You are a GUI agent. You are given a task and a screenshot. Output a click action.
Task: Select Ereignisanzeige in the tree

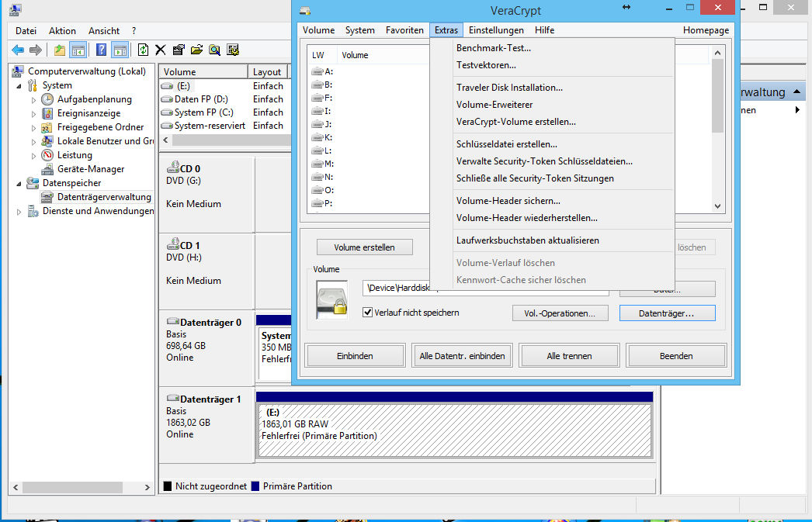pyautogui.click(x=88, y=113)
